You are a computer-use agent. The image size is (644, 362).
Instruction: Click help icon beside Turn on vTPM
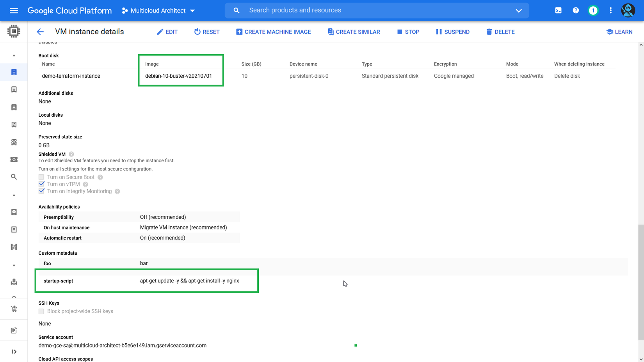[x=85, y=184]
